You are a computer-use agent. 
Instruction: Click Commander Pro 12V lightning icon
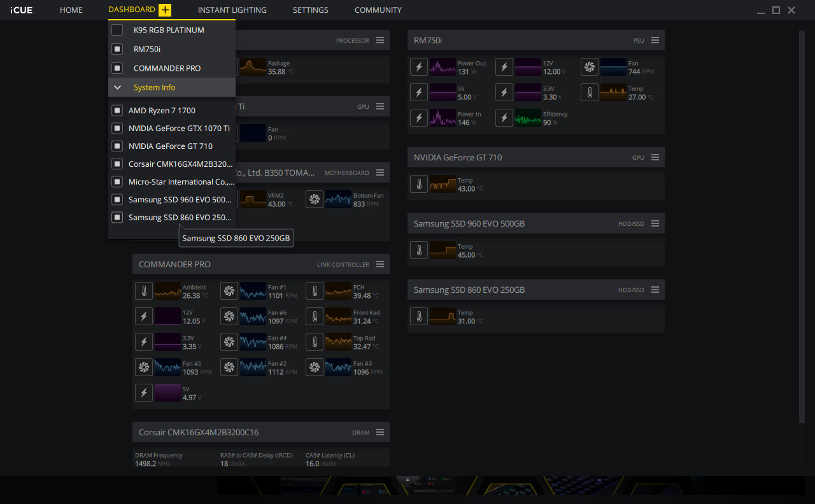pos(144,316)
